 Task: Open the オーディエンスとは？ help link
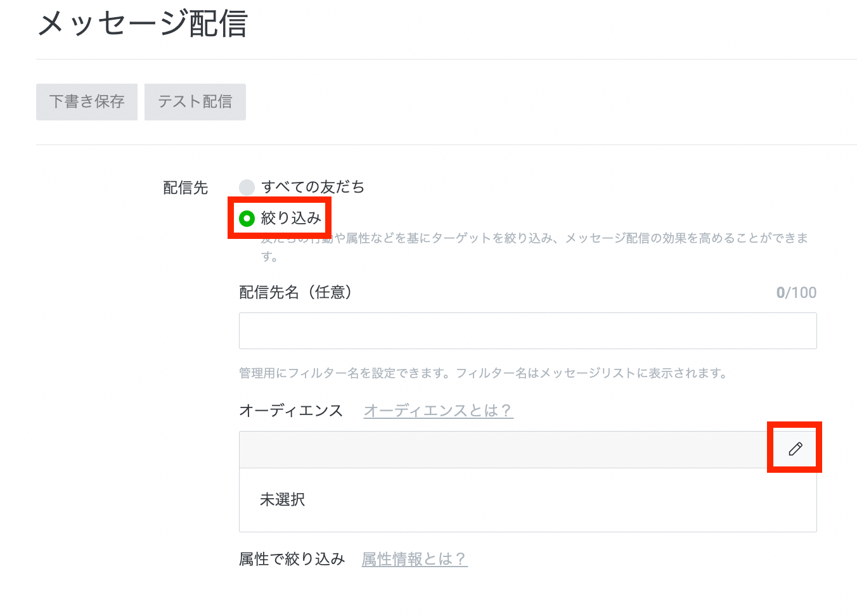[x=438, y=411]
